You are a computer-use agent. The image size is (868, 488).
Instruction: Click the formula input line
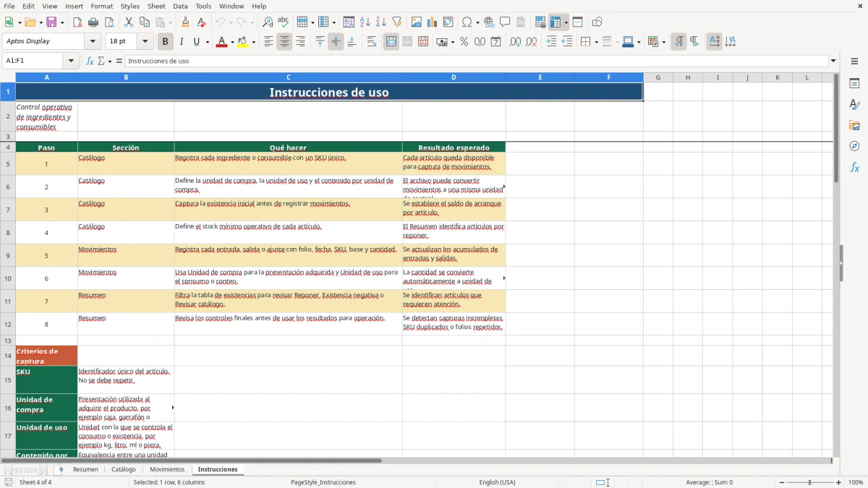pos(476,61)
